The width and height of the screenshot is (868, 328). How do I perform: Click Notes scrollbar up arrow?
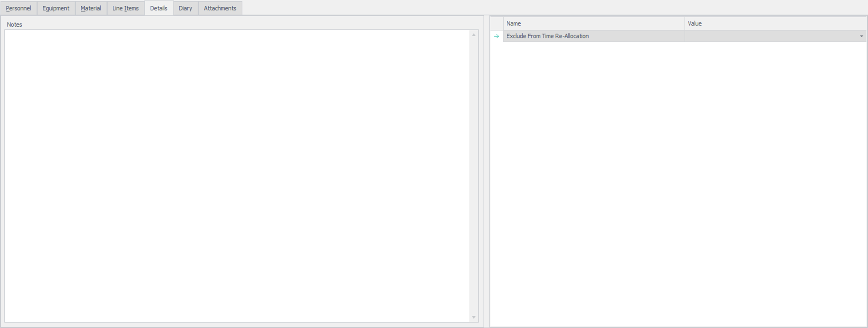point(473,35)
